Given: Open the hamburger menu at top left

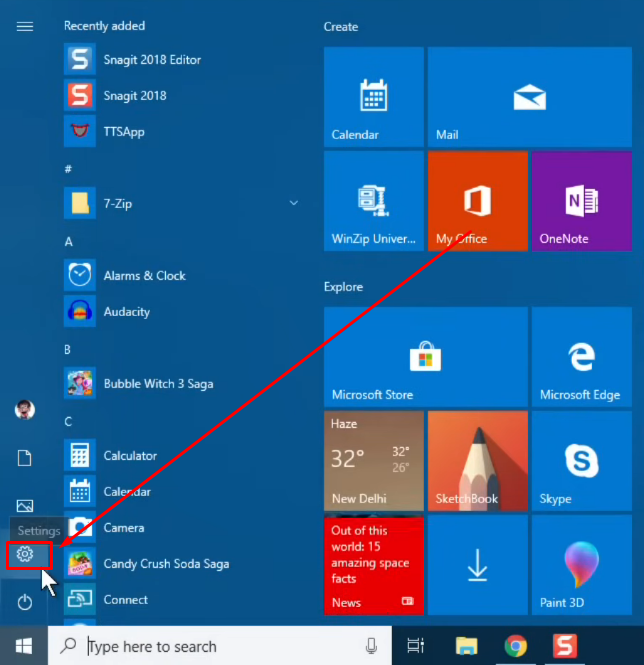Looking at the screenshot, I should coord(25,27).
